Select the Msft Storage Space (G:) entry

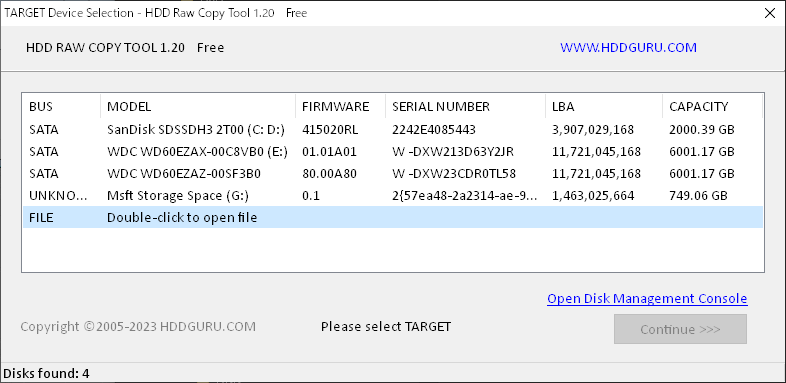(393, 196)
